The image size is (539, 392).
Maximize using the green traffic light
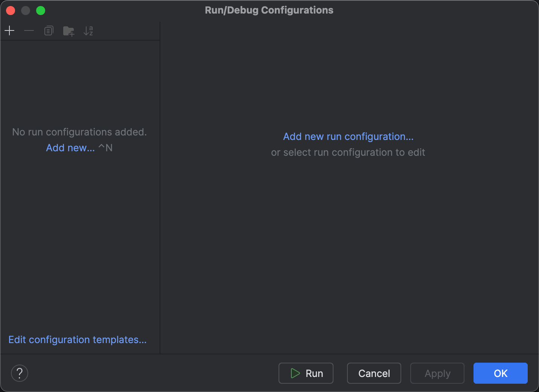41,10
